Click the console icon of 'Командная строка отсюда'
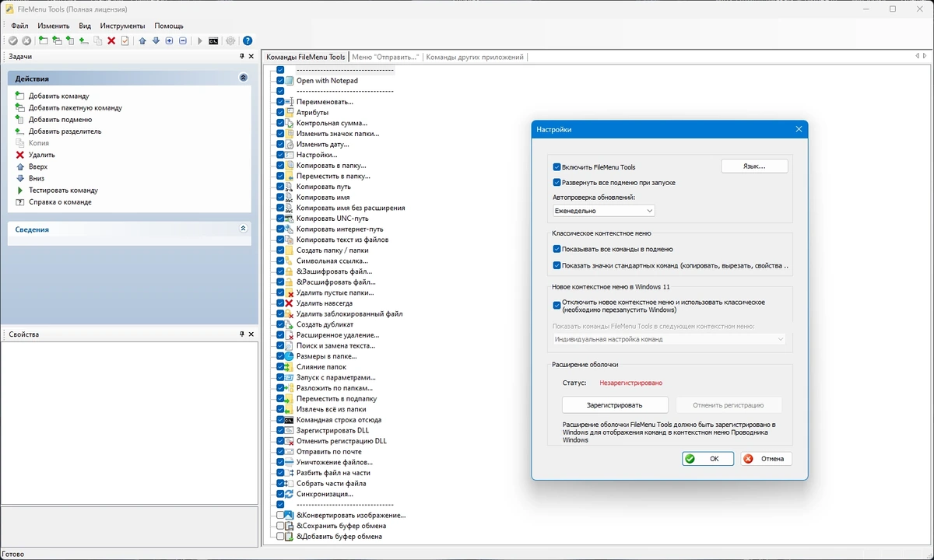This screenshot has height=560, width=934. click(x=290, y=419)
